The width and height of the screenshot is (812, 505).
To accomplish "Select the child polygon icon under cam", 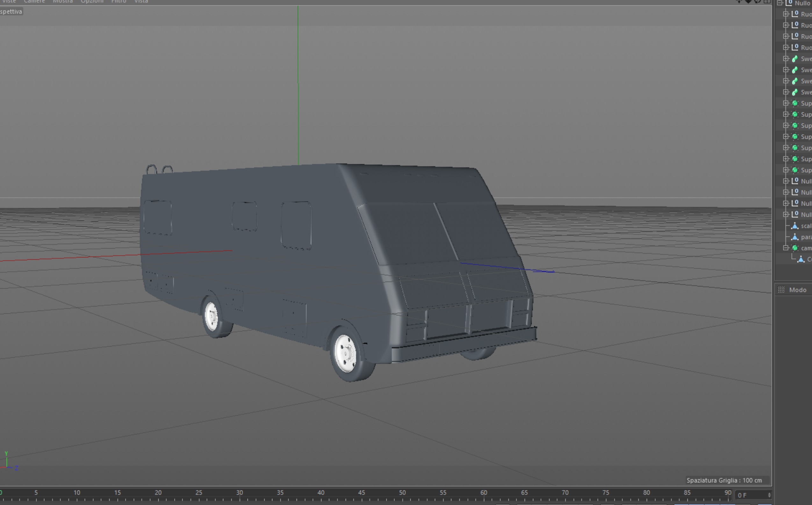I will coord(801,259).
